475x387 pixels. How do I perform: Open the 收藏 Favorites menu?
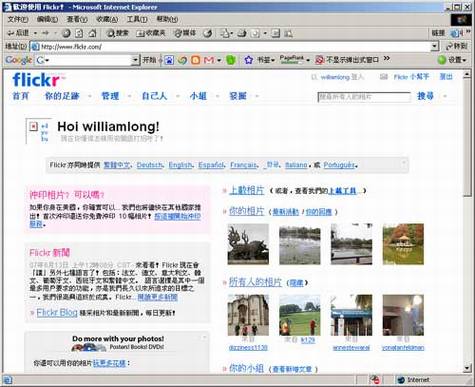(107, 19)
